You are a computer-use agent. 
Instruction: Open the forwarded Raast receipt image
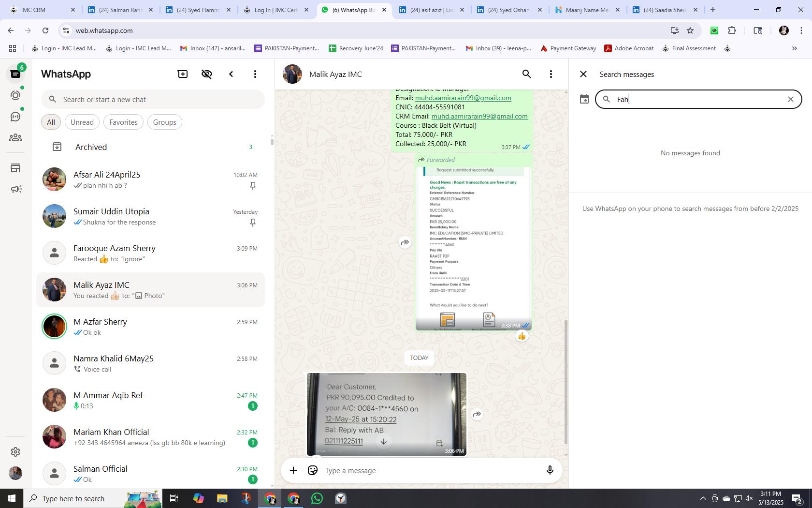click(474, 249)
